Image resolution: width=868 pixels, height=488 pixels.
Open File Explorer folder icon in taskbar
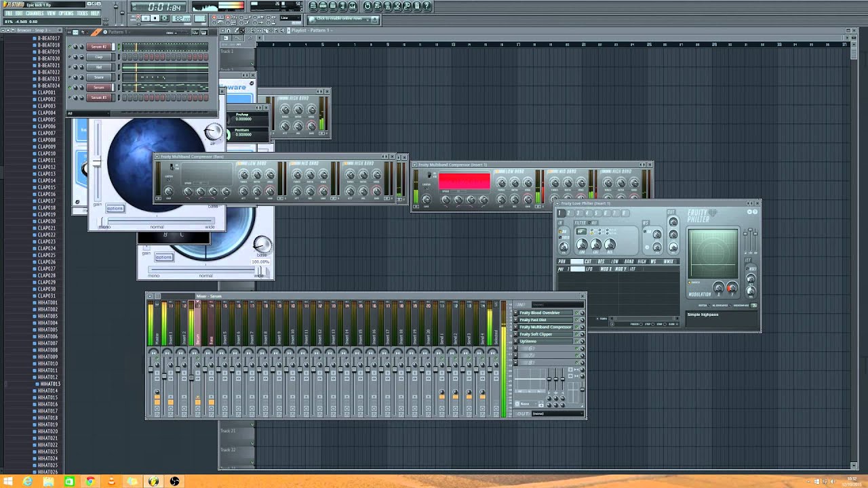tap(48, 481)
